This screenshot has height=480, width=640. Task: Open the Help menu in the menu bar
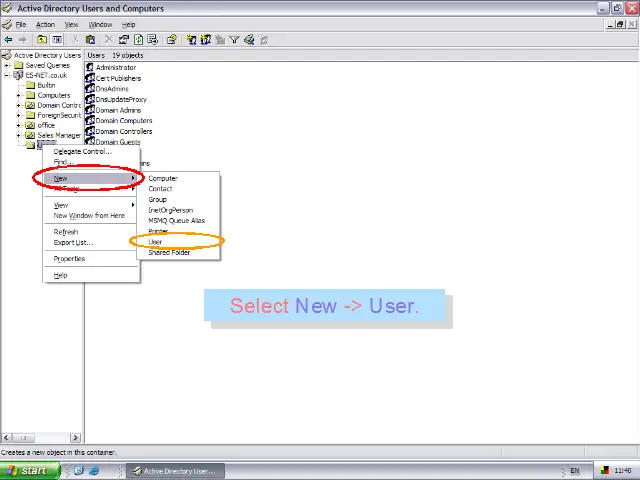128,24
